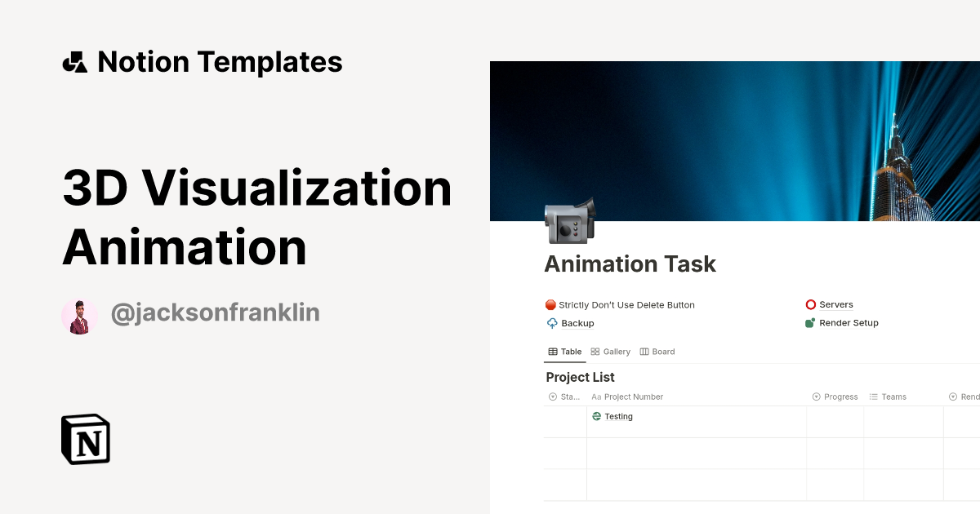This screenshot has width=980, height=514.
Task: Select the Table view tab
Action: [564, 351]
